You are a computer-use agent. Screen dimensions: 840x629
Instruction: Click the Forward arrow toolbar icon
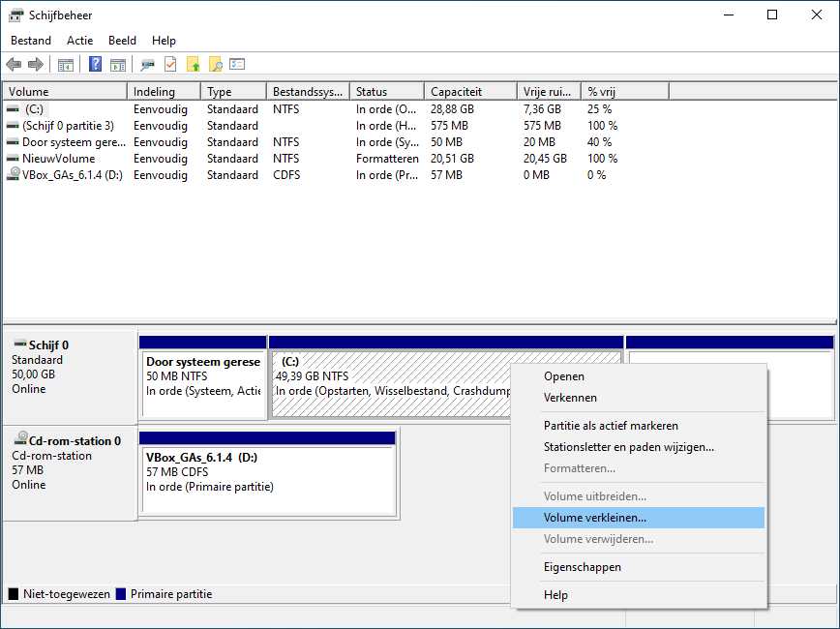36,65
